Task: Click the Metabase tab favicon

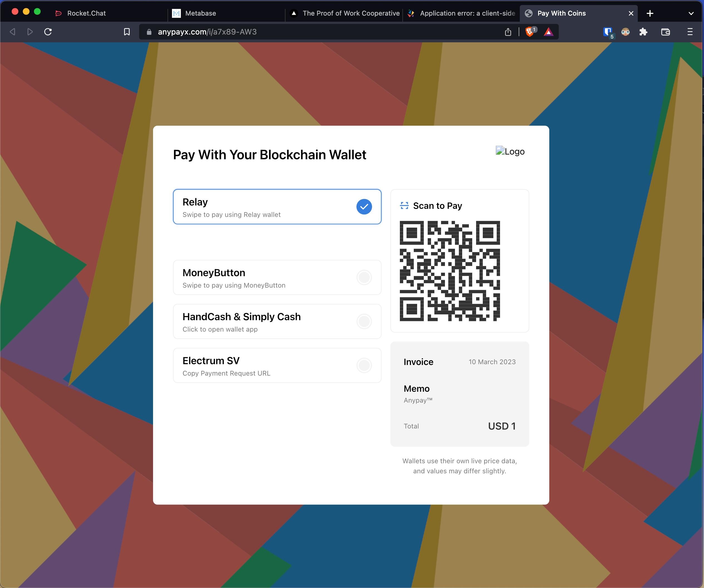Action: (176, 13)
